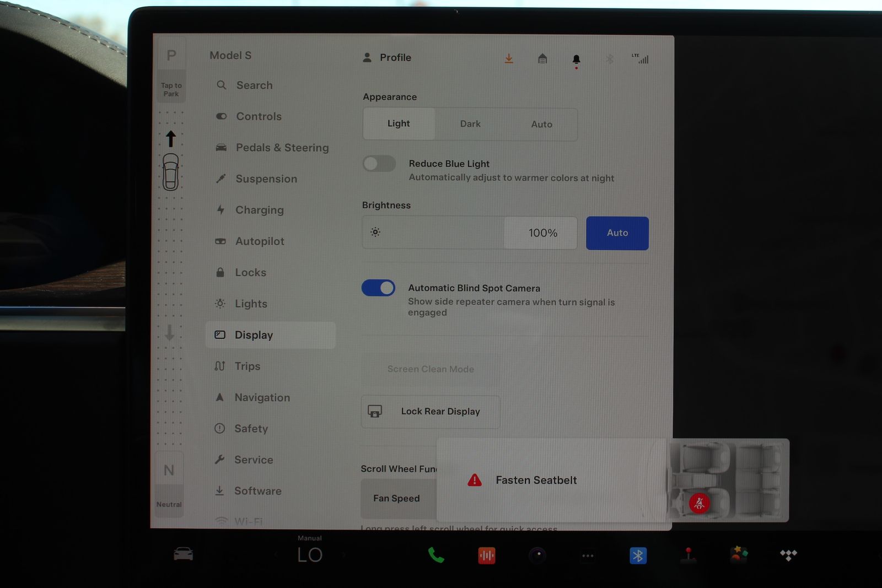Open the Bluetooth app in the dock
This screenshot has width=882, height=588.
[x=638, y=555]
